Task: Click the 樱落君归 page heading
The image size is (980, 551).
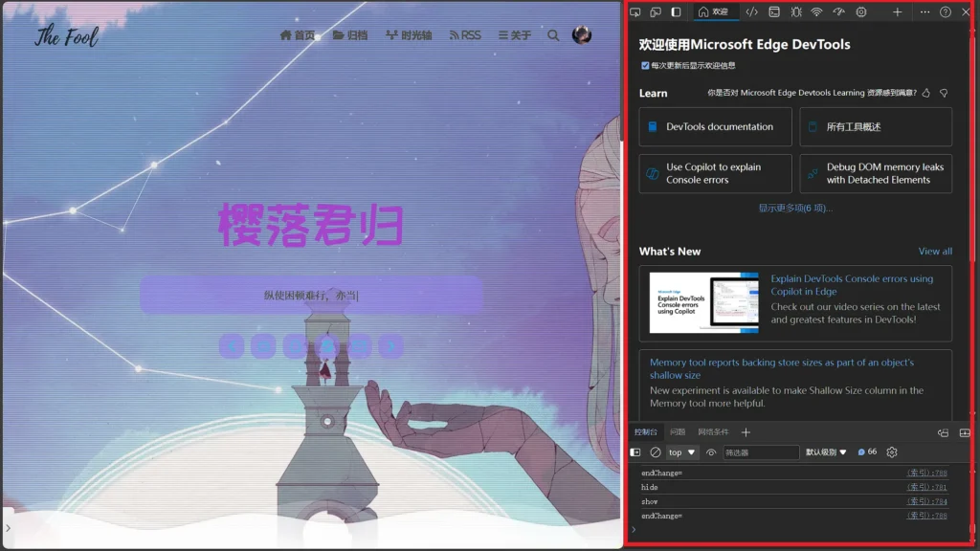Action: click(x=311, y=225)
